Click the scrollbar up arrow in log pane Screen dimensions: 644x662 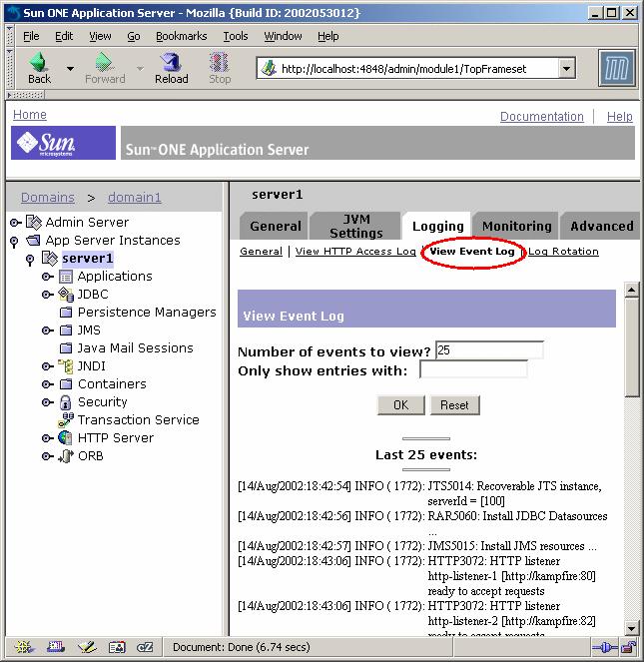pos(631,290)
